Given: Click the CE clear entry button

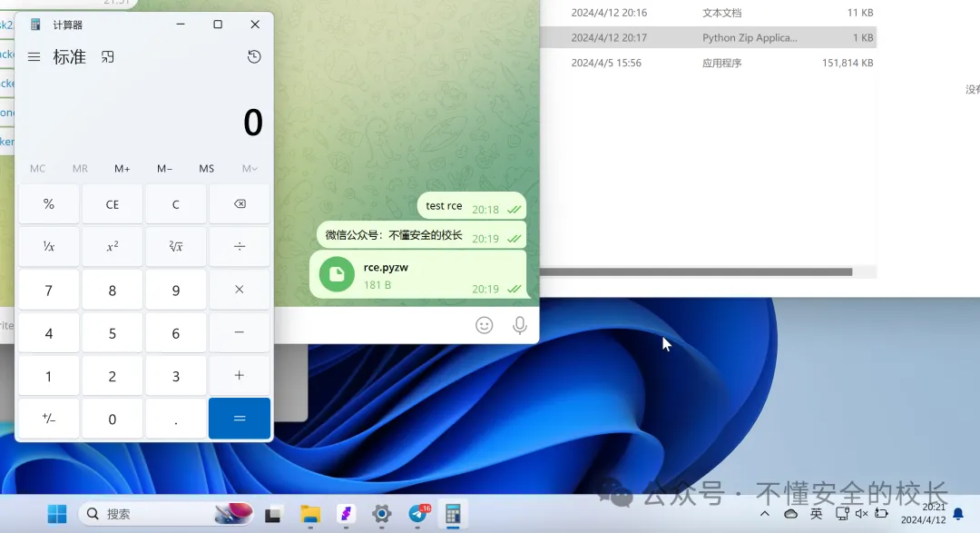Looking at the screenshot, I should point(113,204).
